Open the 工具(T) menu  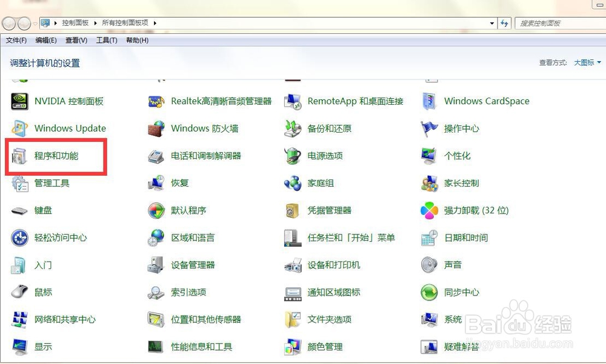[107, 40]
